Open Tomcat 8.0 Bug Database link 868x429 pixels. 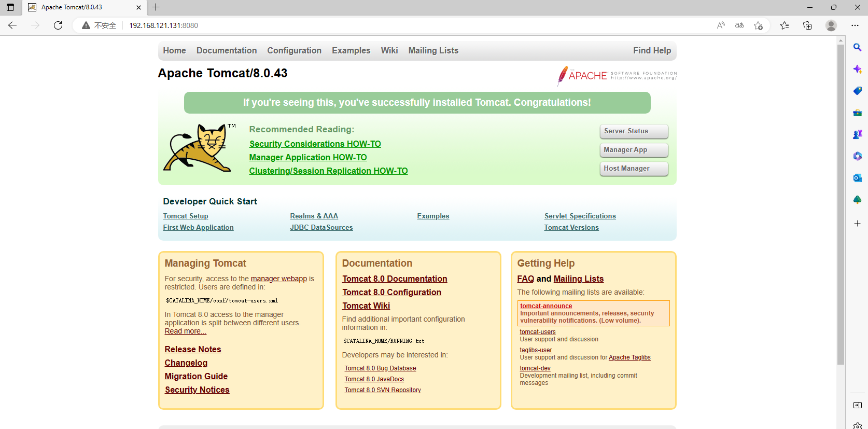380,368
